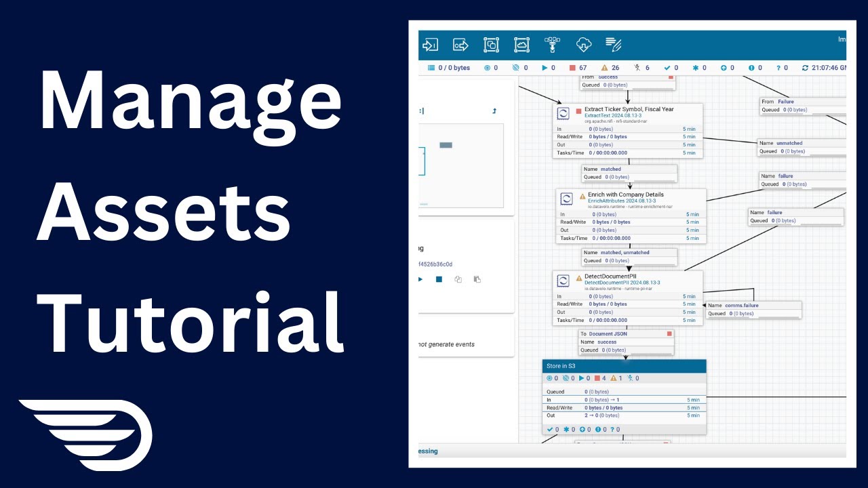Select the Enrich with Company Details processor title
868x488 pixels.
(626, 195)
